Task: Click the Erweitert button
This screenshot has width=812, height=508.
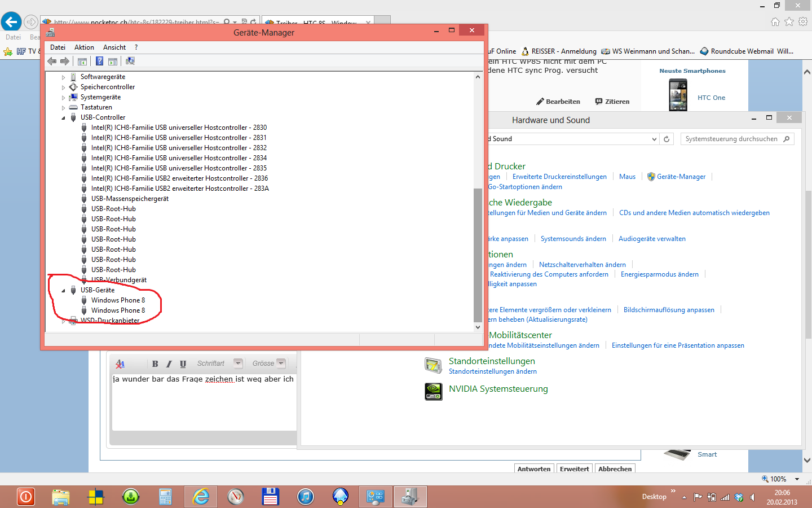Action: pos(574,468)
